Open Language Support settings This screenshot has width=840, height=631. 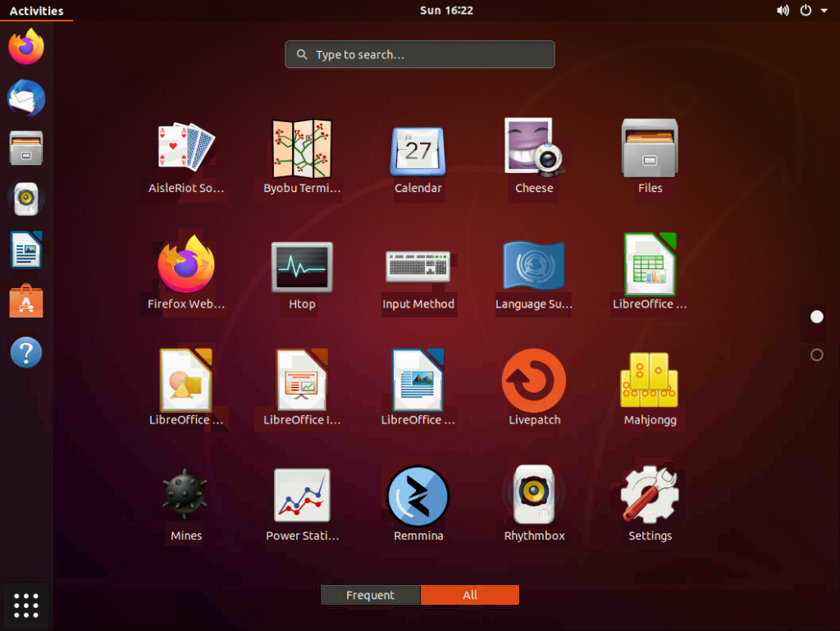[x=534, y=267]
